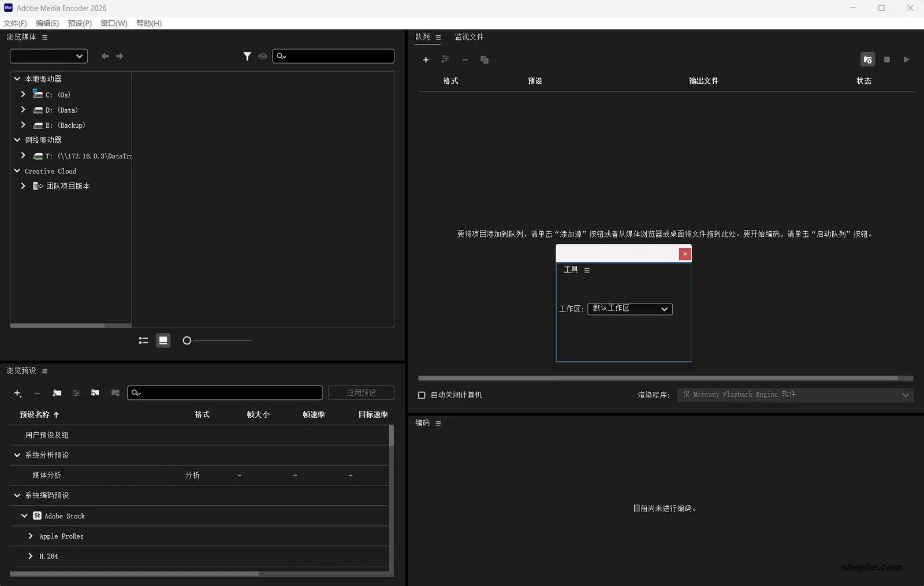Open the 预设(P) menu
Image resolution: width=924 pixels, height=586 pixels.
click(80, 23)
